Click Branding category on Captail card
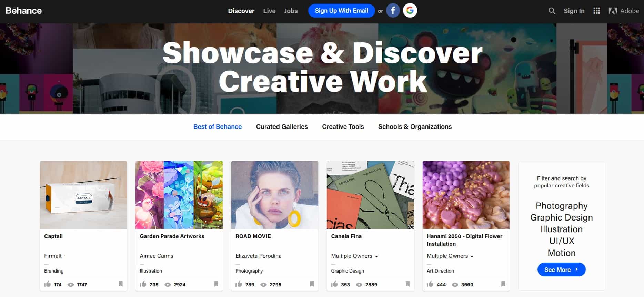 54,271
